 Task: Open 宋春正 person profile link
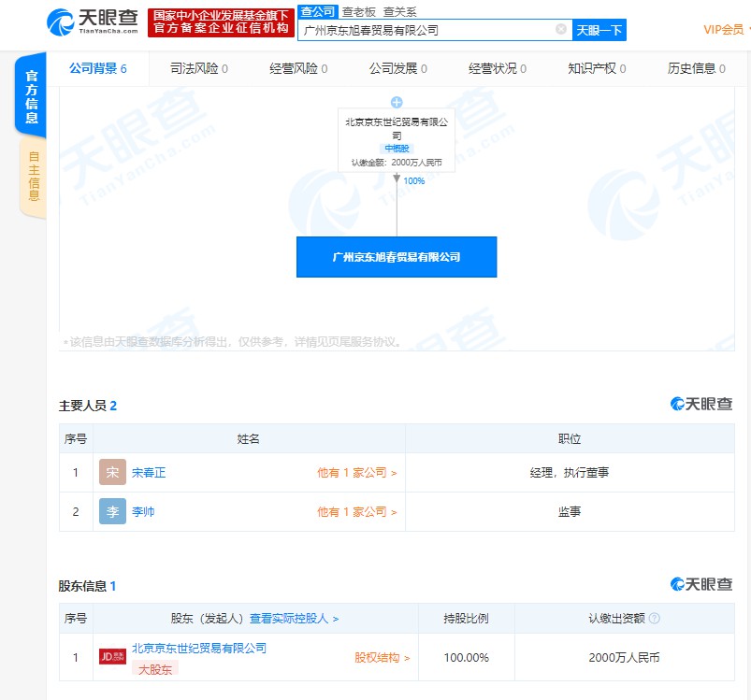(149, 473)
